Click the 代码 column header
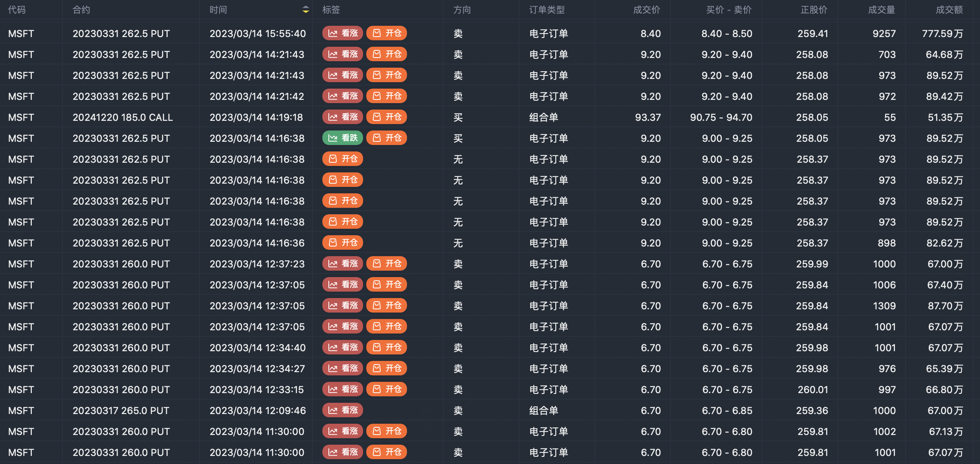 (x=17, y=10)
